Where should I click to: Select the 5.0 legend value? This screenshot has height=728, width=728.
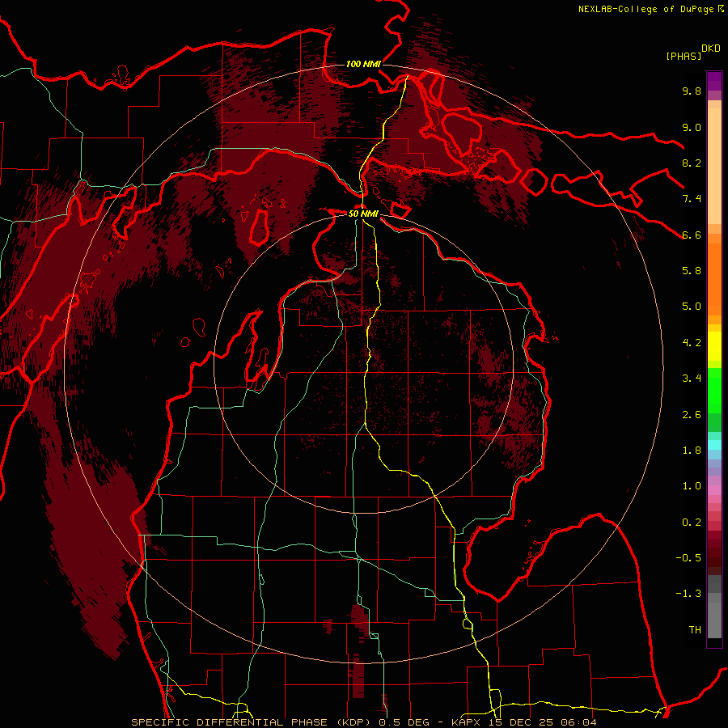(692, 307)
